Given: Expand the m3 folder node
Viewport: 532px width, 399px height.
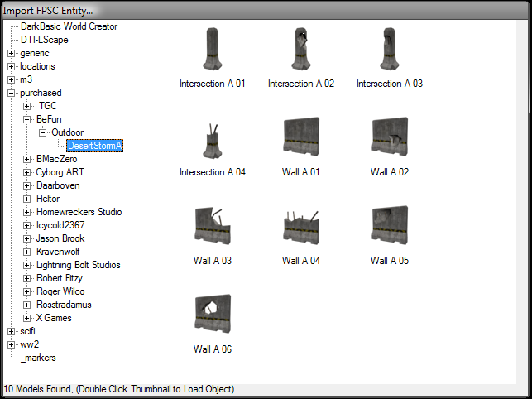Looking at the screenshot, I should tap(12, 79).
